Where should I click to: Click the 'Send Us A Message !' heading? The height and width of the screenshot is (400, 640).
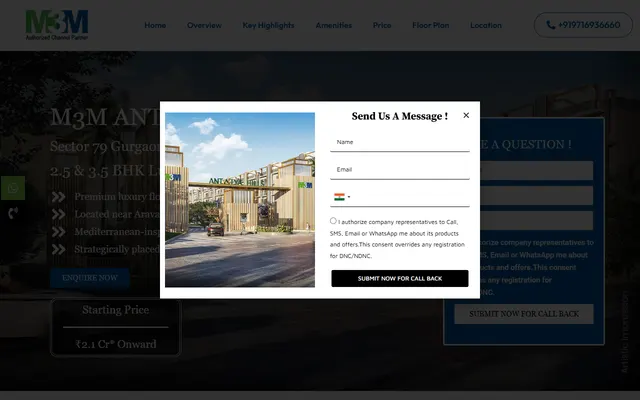tap(400, 116)
